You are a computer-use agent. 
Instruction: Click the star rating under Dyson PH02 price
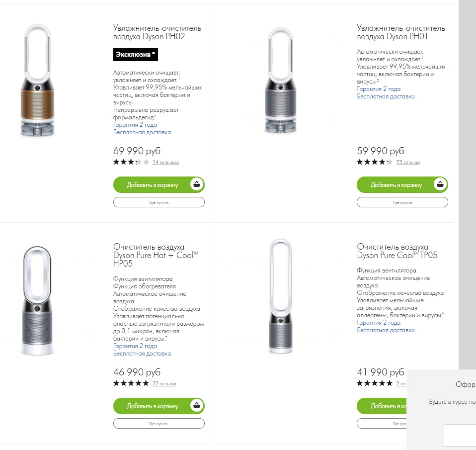pyautogui.click(x=131, y=162)
